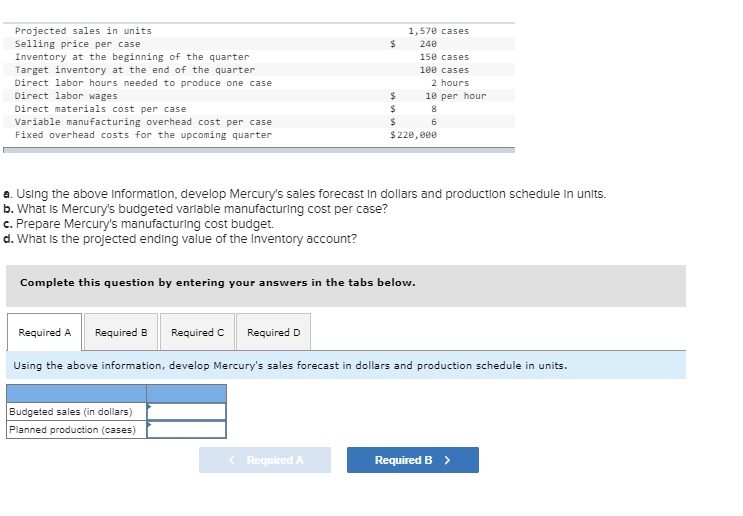
Task: Click the left chevron on Required A button
Action: pos(231,460)
